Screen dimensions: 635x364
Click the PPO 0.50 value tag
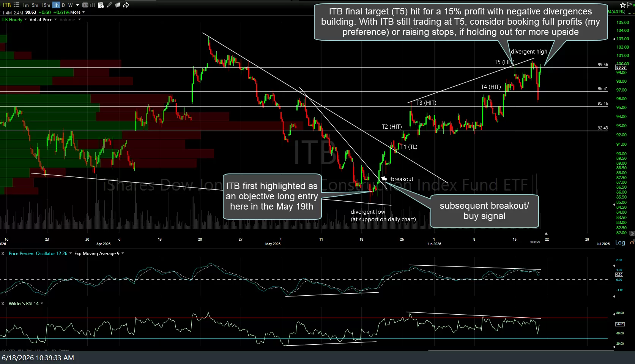click(619, 274)
